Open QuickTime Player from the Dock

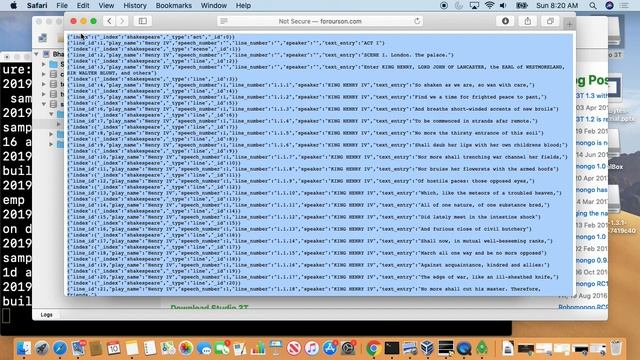(464, 348)
